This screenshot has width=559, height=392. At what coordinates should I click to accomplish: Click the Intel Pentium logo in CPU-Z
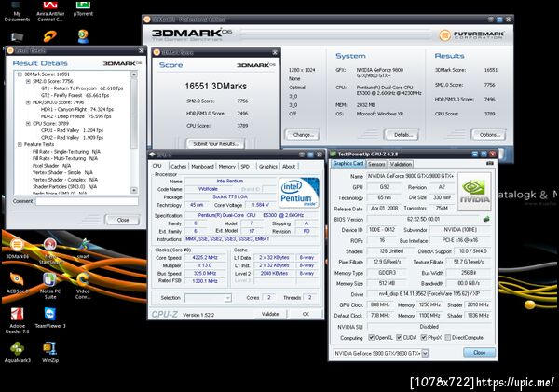(x=298, y=193)
